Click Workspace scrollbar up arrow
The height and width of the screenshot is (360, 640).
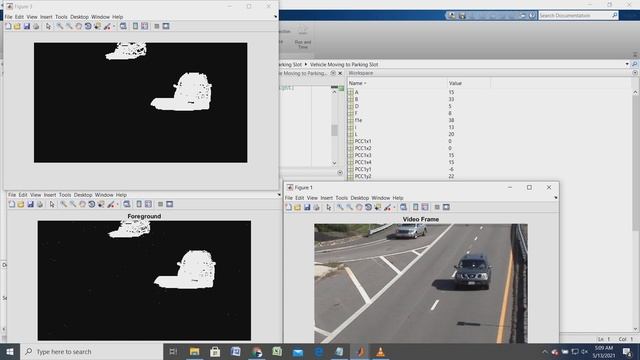pyautogui.click(x=636, y=92)
